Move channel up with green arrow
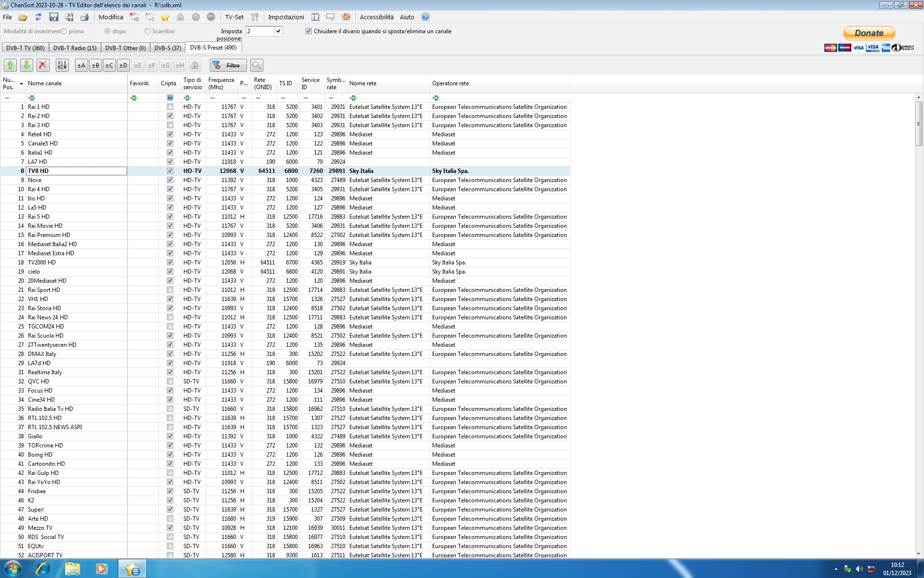 (x=11, y=65)
